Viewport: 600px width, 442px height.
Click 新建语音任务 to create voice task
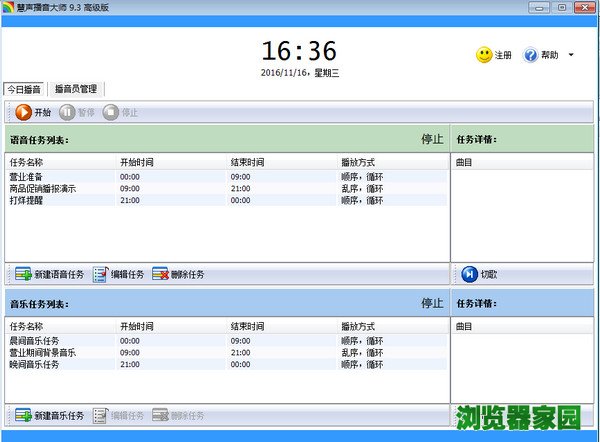point(49,274)
